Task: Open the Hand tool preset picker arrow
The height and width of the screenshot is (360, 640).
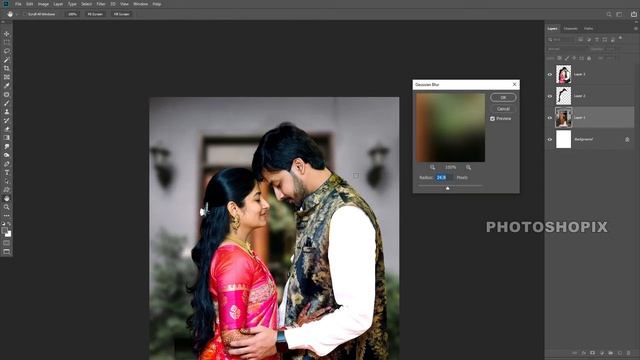Action: 17,14
